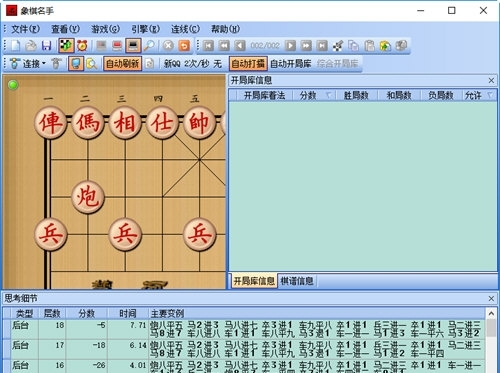Open the 引擎(E) menu
This screenshot has height=373, width=500.
pos(145,29)
